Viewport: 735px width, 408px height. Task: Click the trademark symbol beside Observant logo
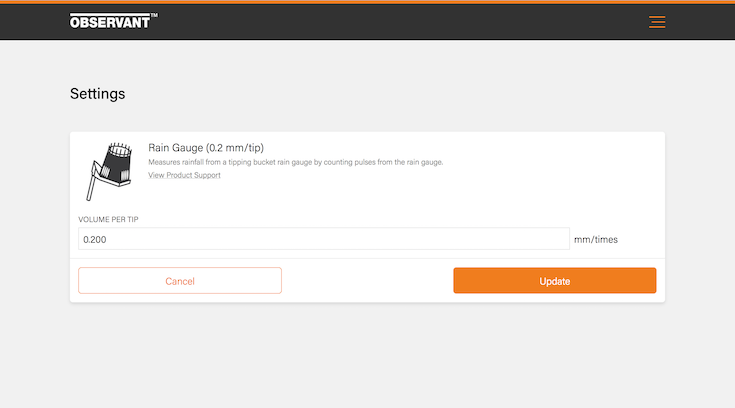[153, 16]
